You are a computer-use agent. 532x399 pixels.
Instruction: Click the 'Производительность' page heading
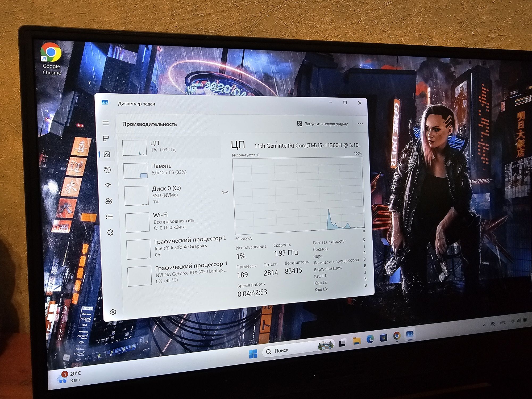coord(149,124)
